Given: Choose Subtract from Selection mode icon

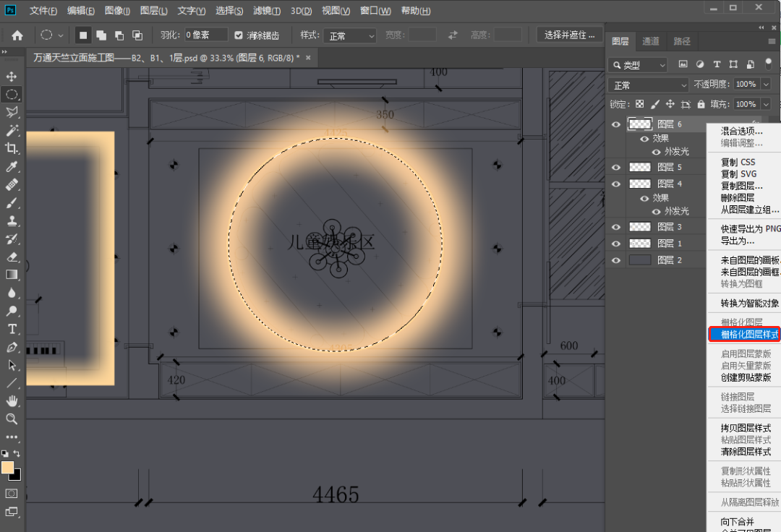Looking at the screenshot, I should tap(119, 35).
